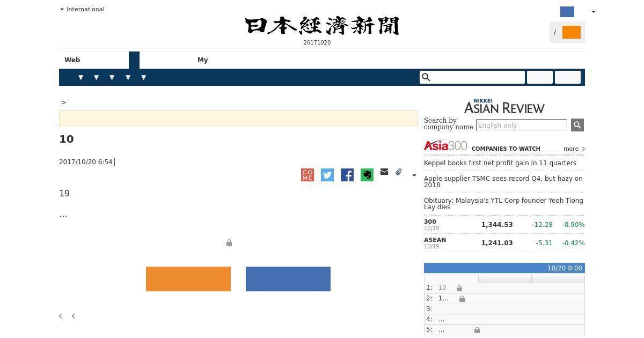This screenshot has height=338, width=644.
Task: Select the third ranking tab
Action: [558, 278]
